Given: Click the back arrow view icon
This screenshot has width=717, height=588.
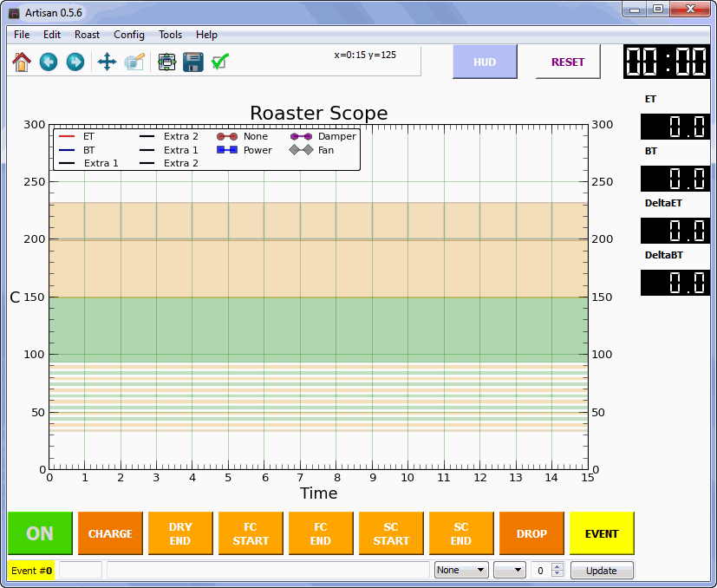Looking at the screenshot, I should [x=49, y=62].
